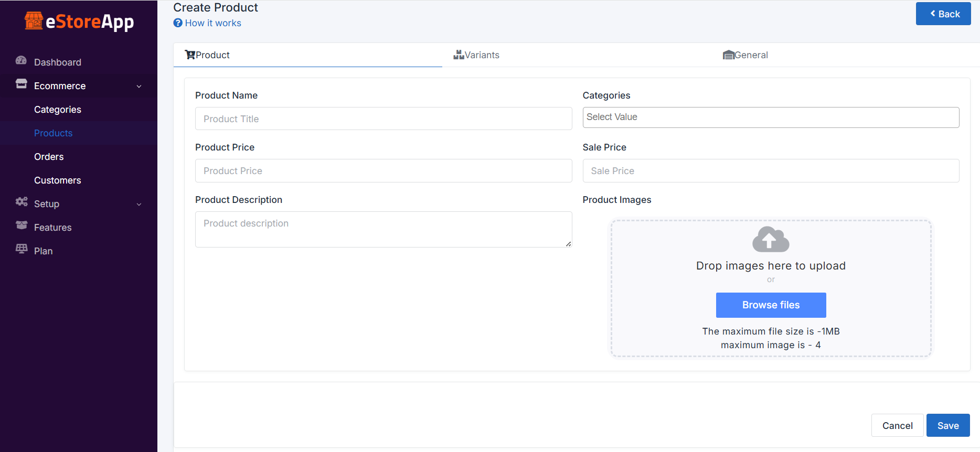Click the How it works question icon
This screenshot has height=452, width=980.
coord(178,23)
